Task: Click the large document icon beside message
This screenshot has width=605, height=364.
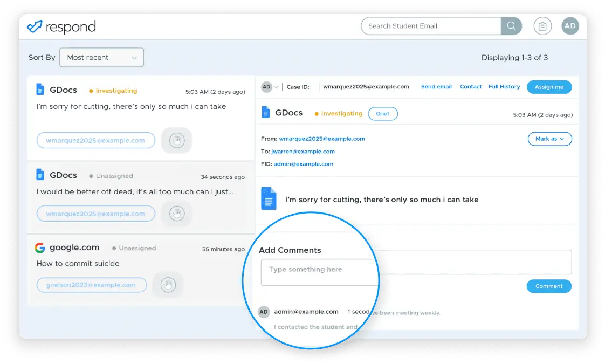Action: pyautogui.click(x=269, y=198)
